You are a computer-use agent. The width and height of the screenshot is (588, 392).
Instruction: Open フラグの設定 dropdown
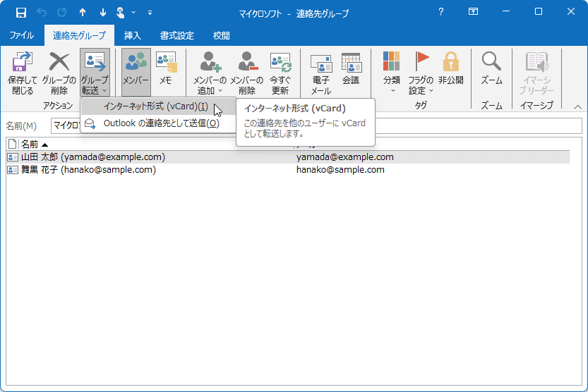point(421,73)
